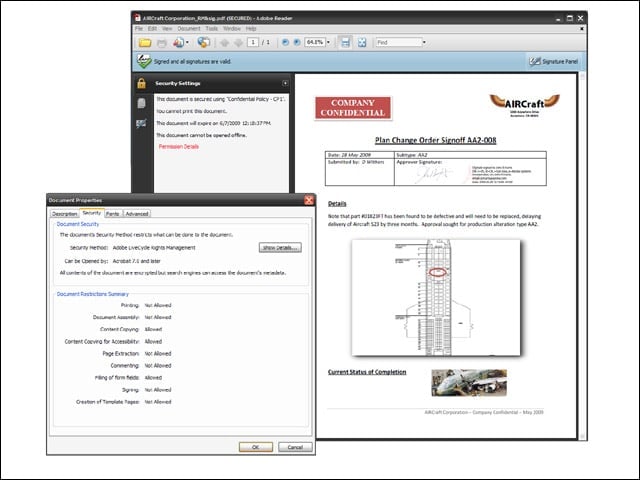Close the document with menu-bar X

click(x=582, y=29)
